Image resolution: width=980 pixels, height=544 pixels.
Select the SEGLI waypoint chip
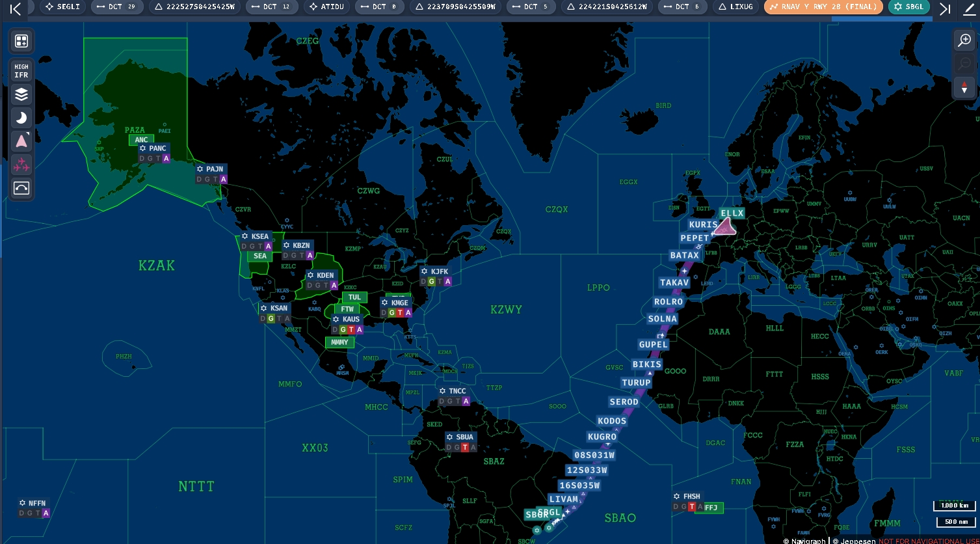click(x=62, y=7)
